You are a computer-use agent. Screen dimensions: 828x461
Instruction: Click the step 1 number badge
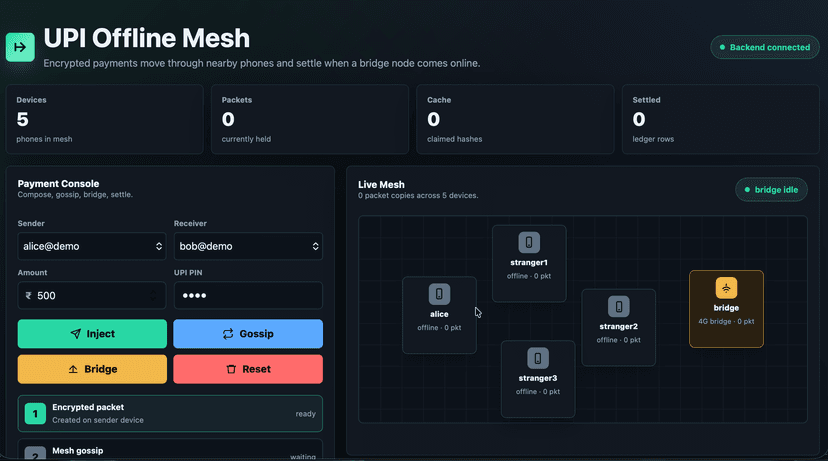(35, 413)
